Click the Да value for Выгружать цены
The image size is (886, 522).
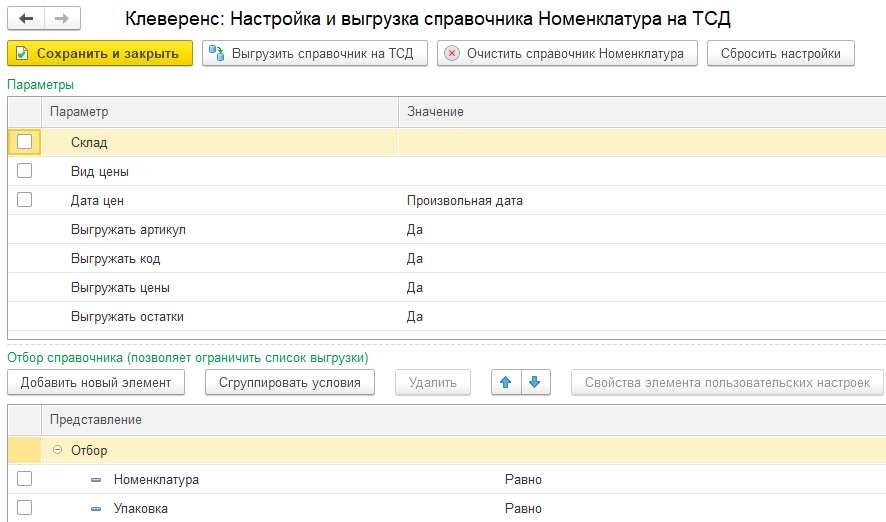click(415, 288)
